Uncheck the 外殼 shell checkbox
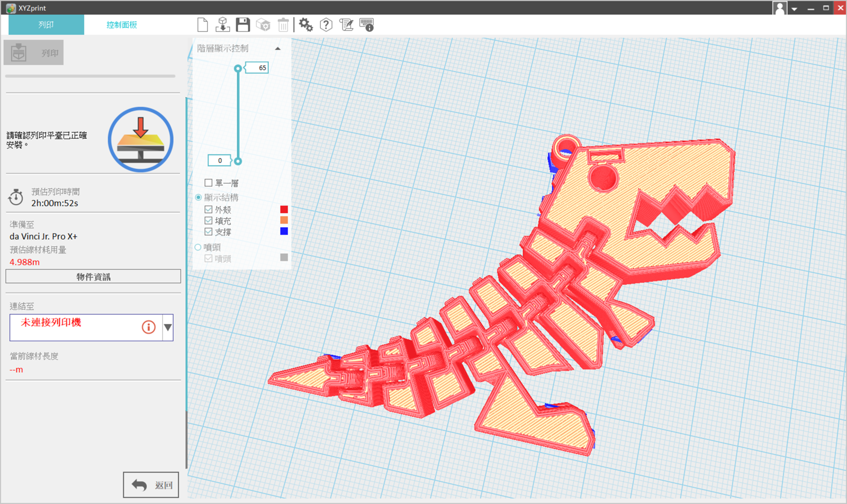 click(209, 210)
